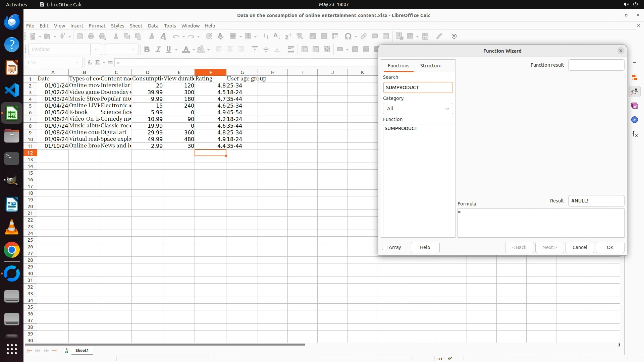Toggle italic formatting
Image resolution: width=644 pixels, height=362 pixels.
[158, 50]
